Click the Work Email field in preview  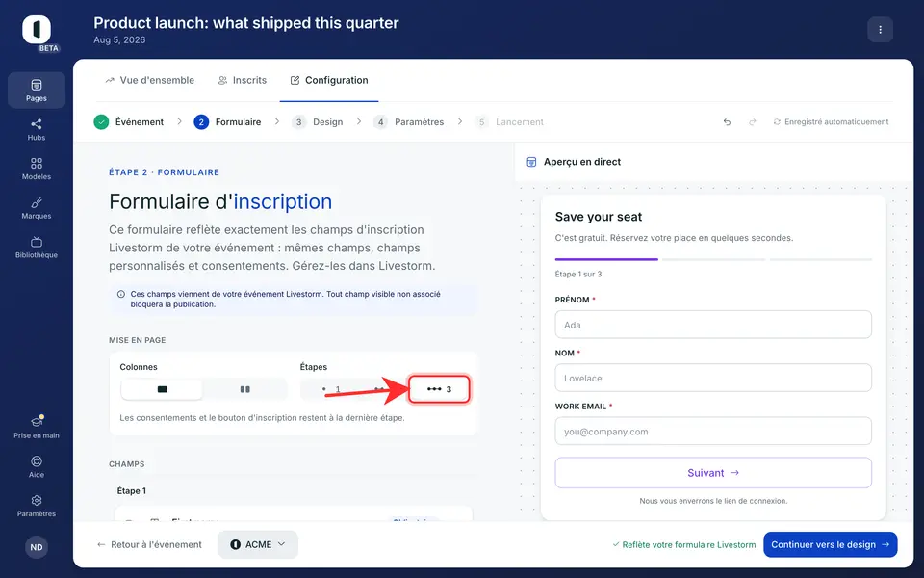713,432
